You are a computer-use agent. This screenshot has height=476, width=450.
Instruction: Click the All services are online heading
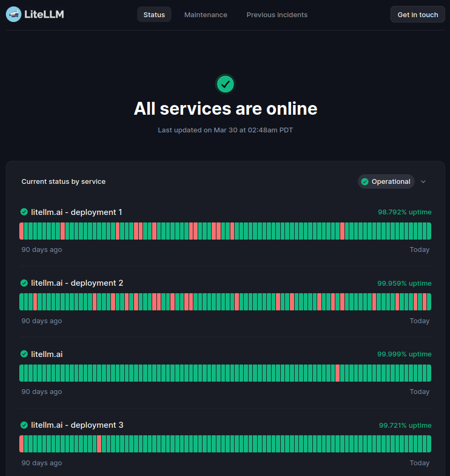(x=226, y=109)
